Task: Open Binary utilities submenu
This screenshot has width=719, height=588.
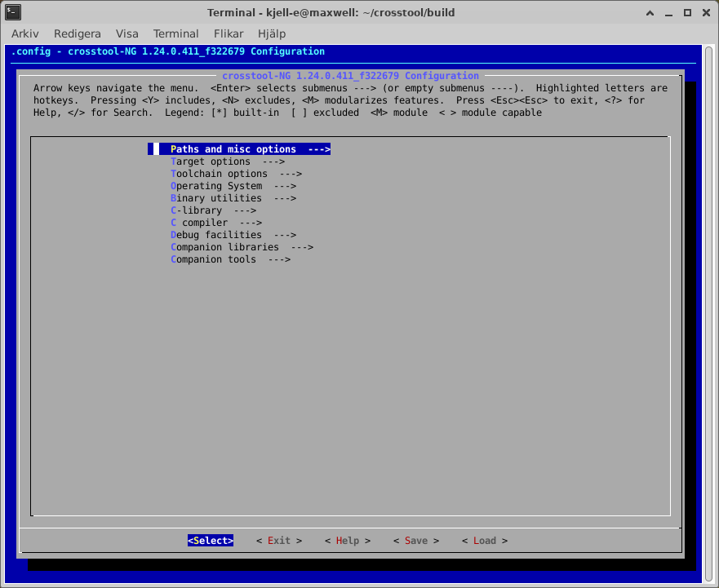Action: (x=233, y=198)
